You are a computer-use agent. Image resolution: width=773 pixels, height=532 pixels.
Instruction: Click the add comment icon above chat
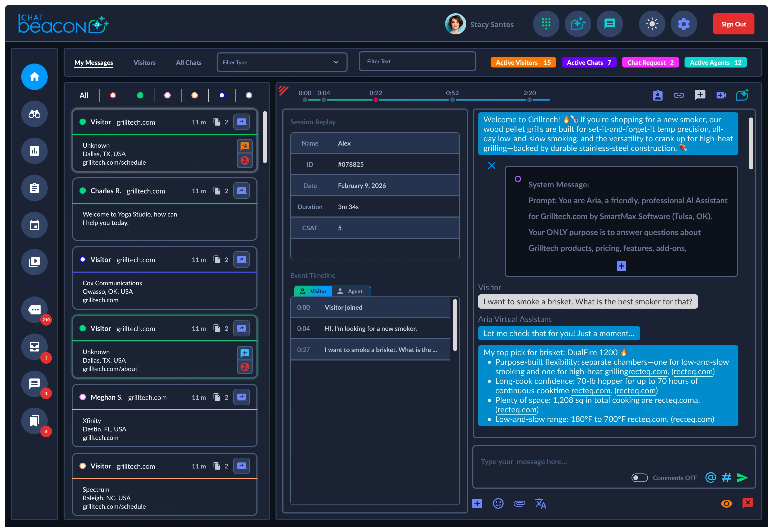click(x=700, y=95)
